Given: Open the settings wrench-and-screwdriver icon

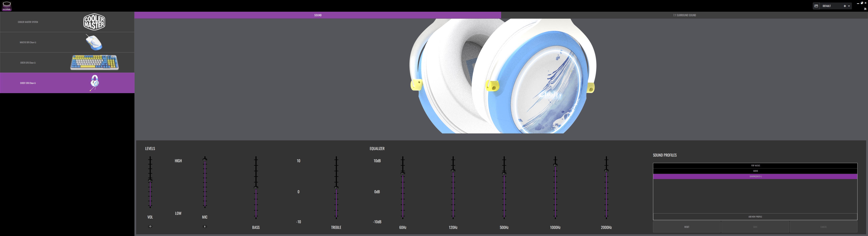Looking at the screenshot, I should [865, 9].
